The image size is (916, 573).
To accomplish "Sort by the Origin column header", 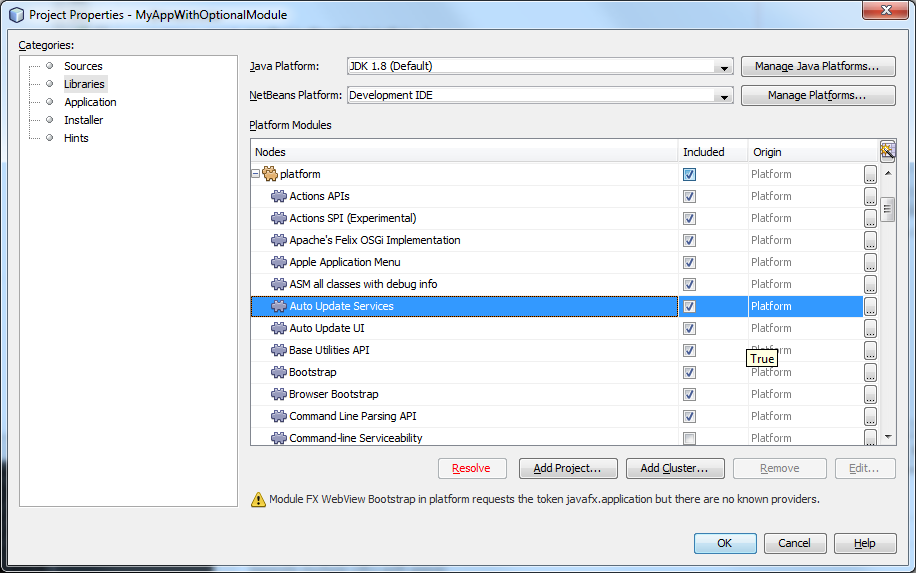I will (813, 152).
